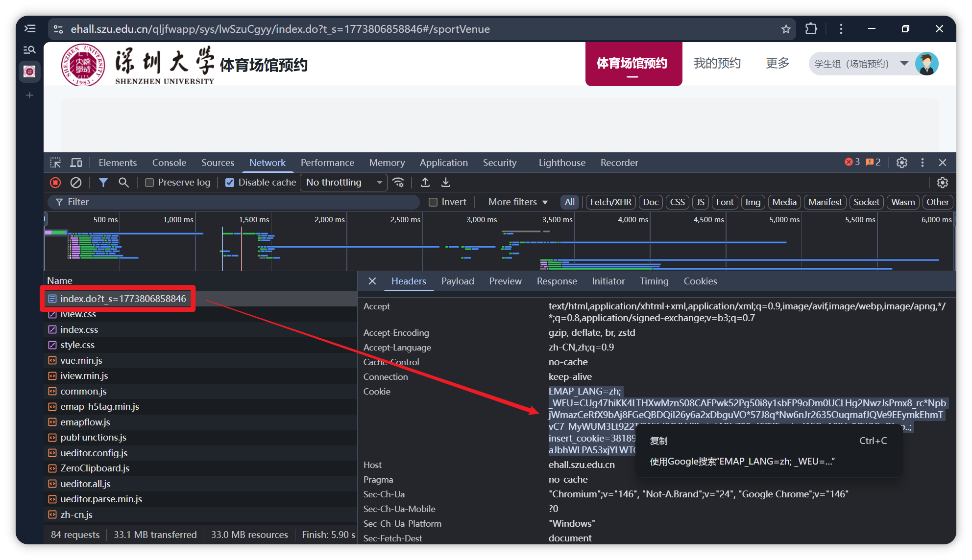Toggle the device toolbar icon
The image size is (972, 560).
tap(76, 163)
